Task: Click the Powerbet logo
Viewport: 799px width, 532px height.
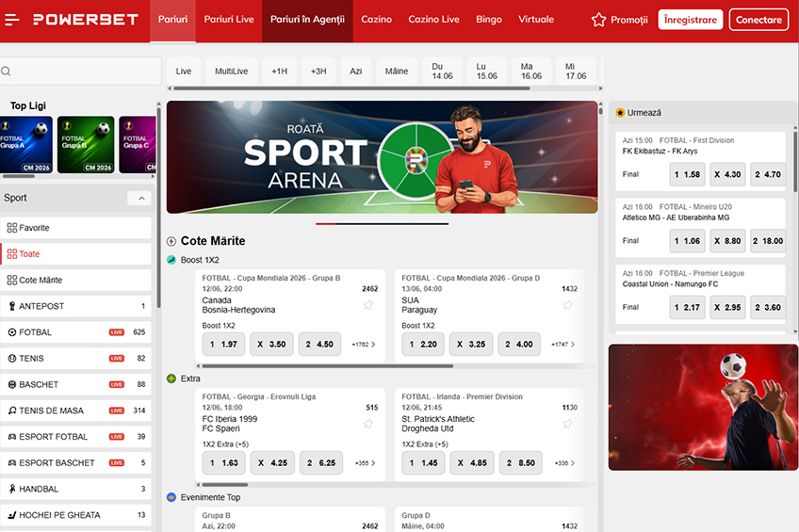Action: click(86, 20)
